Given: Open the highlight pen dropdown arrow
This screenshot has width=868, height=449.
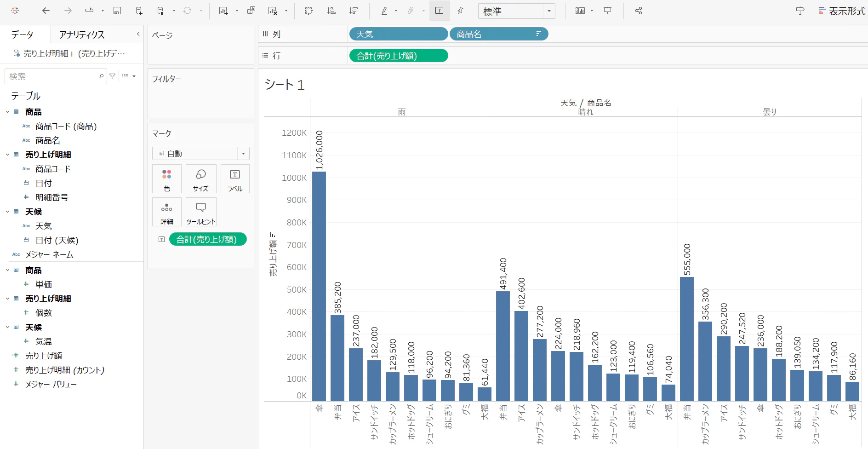Looking at the screenshot, I should [396, 11].
